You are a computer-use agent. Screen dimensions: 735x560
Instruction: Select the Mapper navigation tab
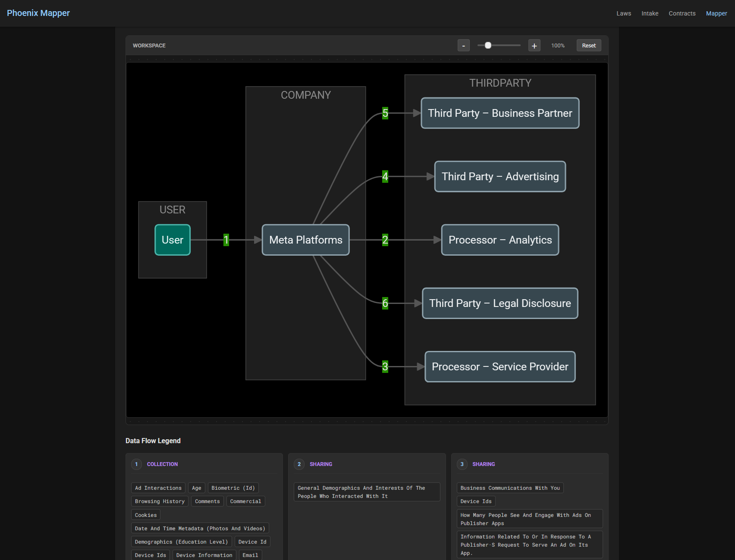(716, 13)
